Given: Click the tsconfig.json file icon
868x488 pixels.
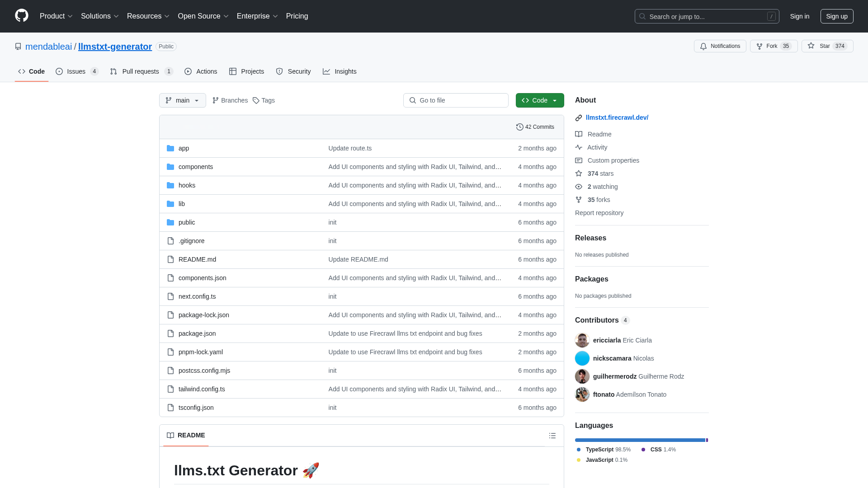Looking at the screenshot, I should click(170, 408).
